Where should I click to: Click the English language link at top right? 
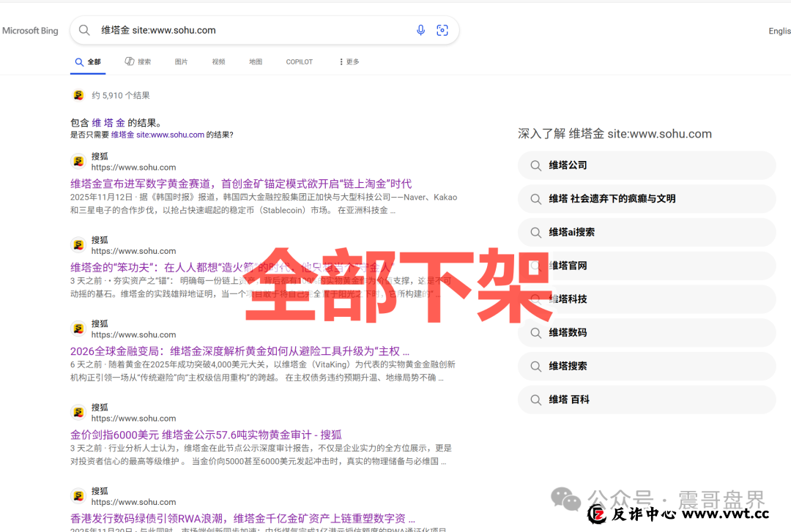click(x=780, y=31)
